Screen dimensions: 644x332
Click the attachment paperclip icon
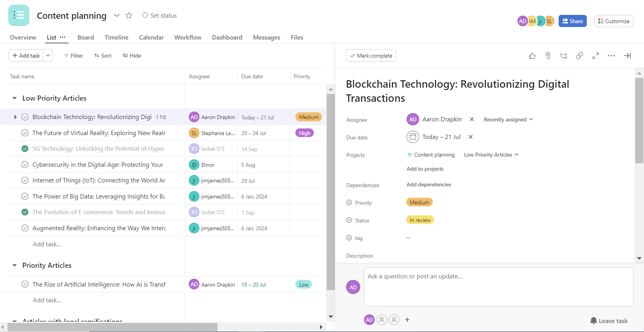tap(548, 56)
